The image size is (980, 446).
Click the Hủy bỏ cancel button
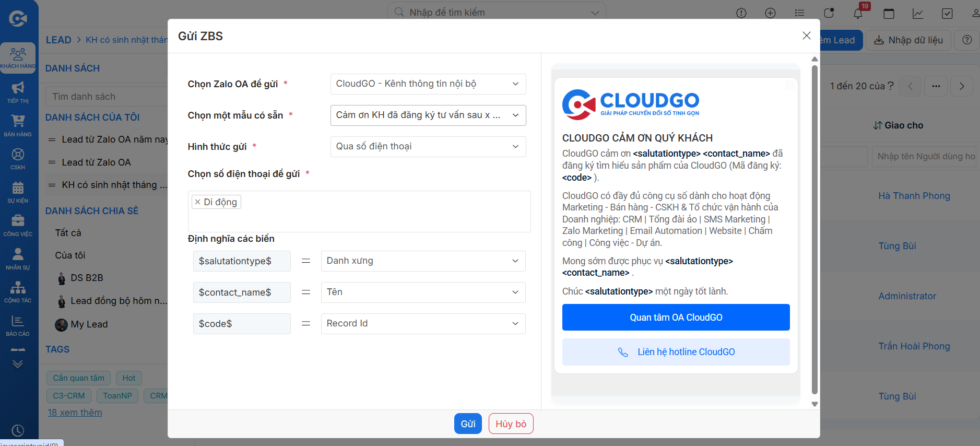pyautogui.click(x=511, y=424)
